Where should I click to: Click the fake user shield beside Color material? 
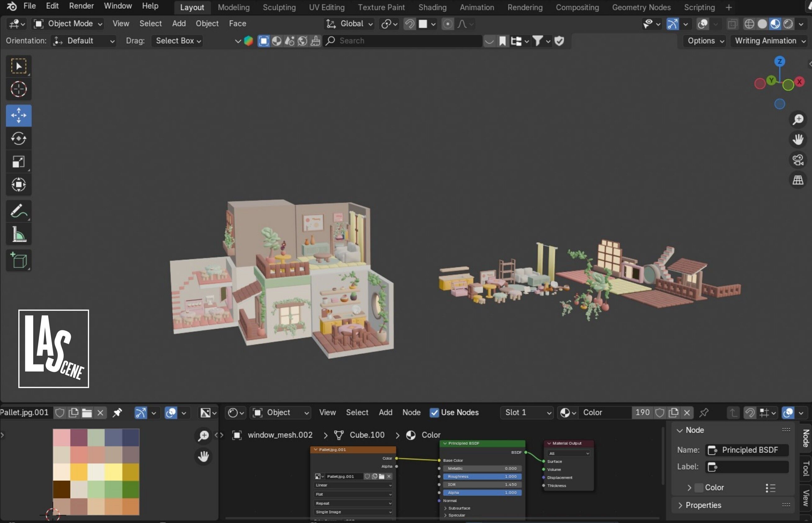point(660,413)
